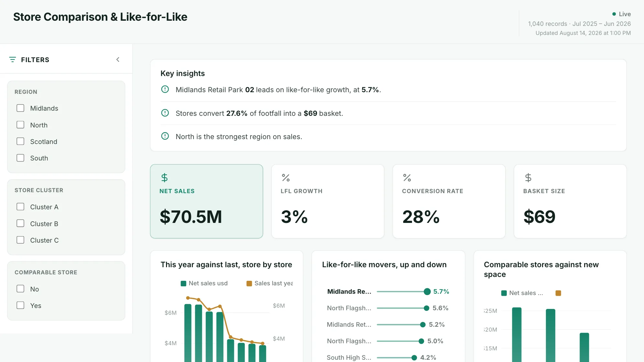Click the STORE CLUSTER filter group heading
The image size is (644, 362).
[39, 190]
